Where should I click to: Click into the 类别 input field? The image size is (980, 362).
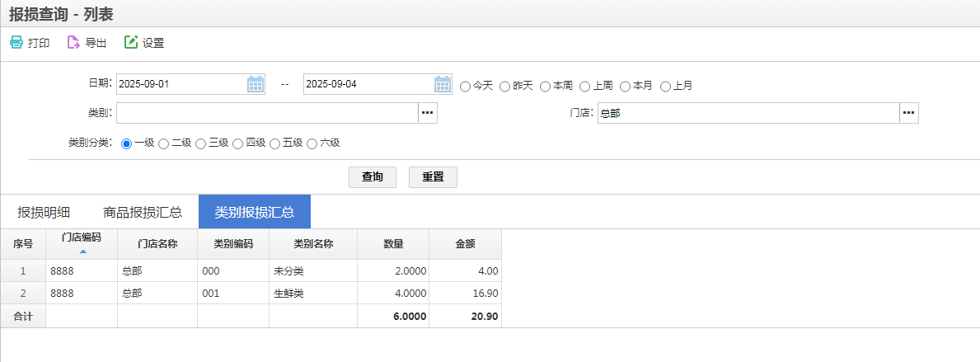click(267, 113)
